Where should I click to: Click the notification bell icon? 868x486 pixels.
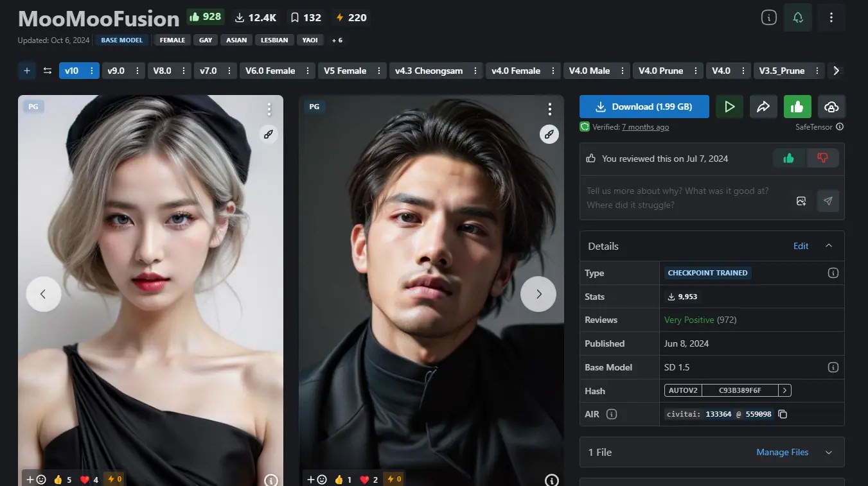click(x=798, y=18)
